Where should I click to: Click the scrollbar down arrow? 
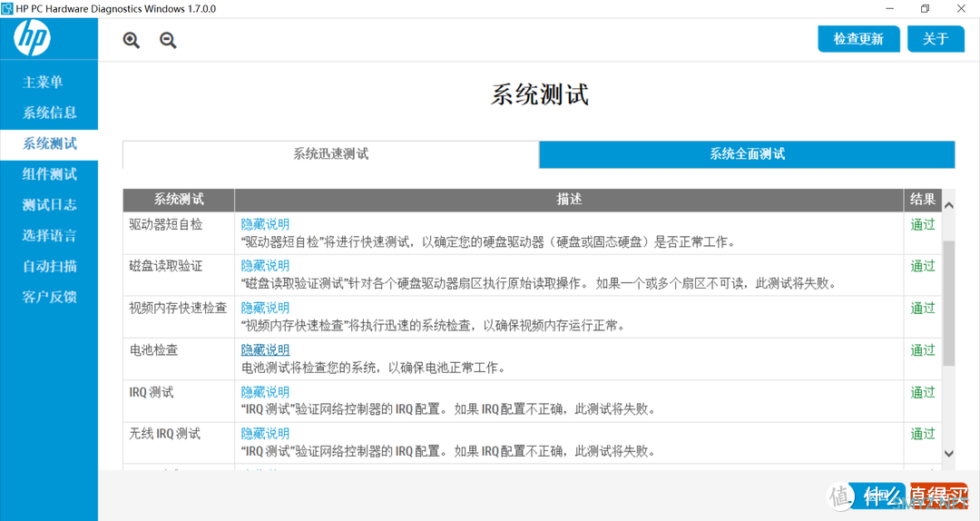(949, 454)
